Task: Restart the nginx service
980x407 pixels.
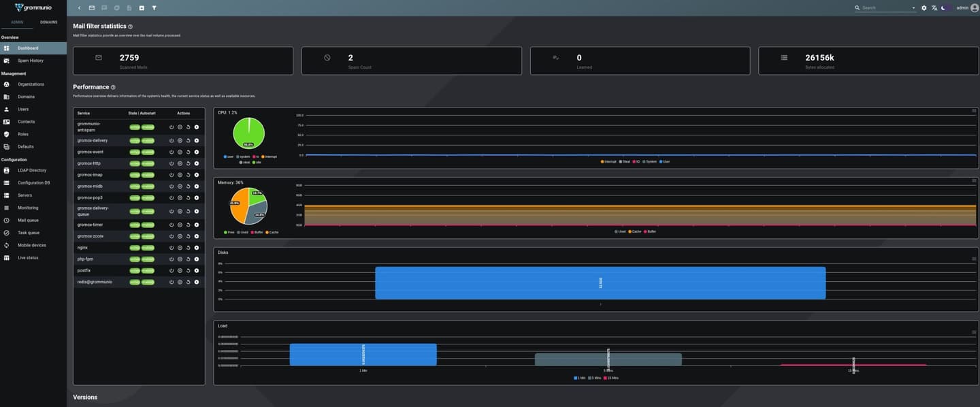Action: pos(187,247)
